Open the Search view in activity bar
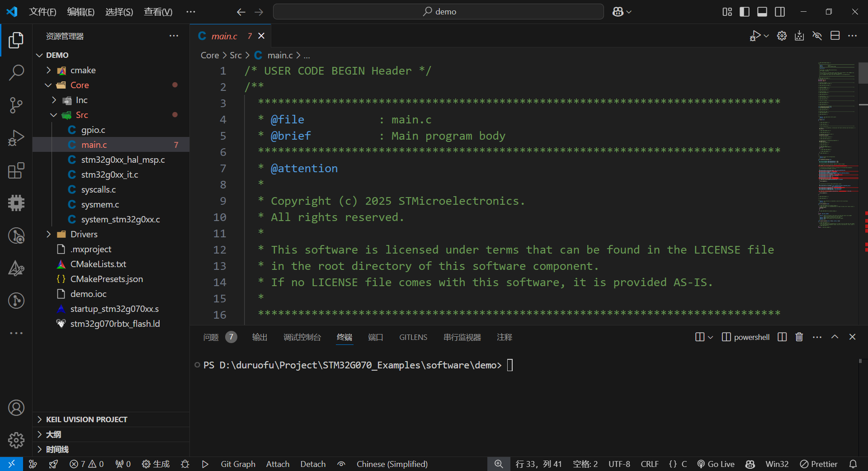The image size is (868, 471). pos(16,72)
